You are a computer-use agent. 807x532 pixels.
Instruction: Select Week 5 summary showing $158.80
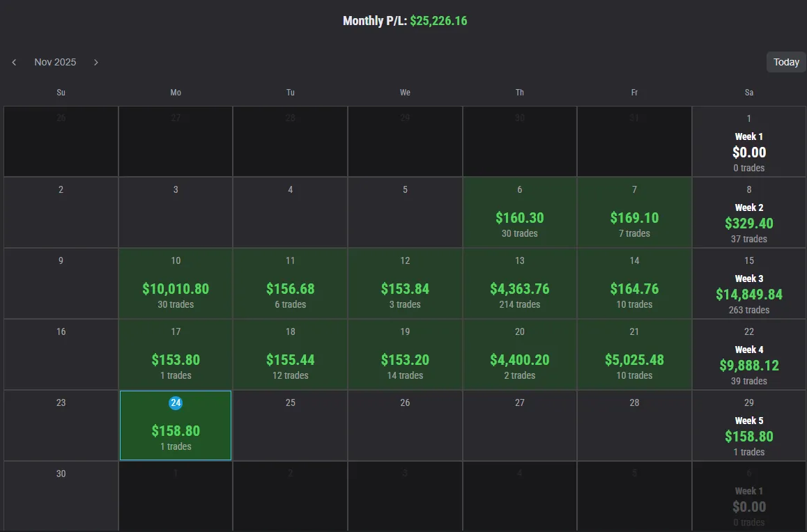click(748, 436)
